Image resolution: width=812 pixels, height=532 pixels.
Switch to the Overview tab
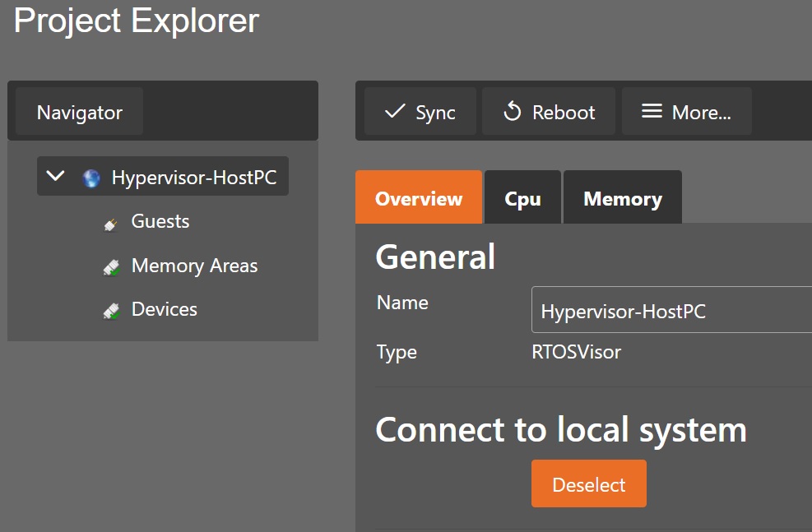419,197
